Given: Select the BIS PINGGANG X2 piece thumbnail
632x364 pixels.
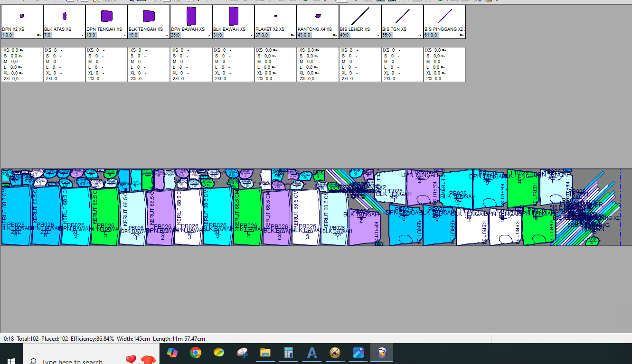Looking at the screenshot, I should tap(445, 16).
